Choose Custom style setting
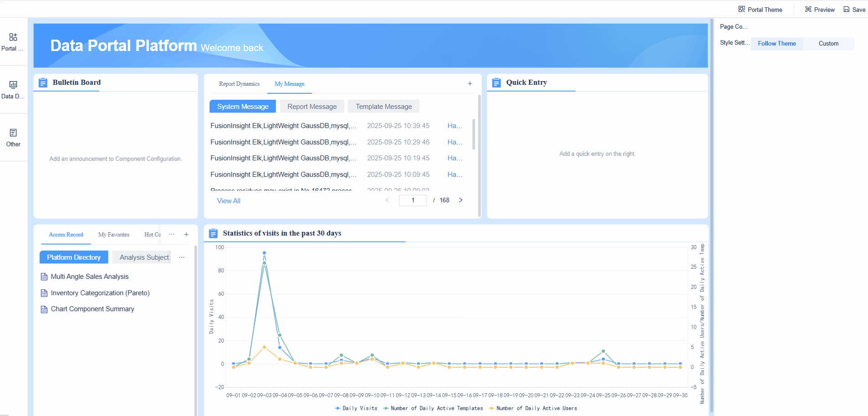868x416 pixels. [x=828, y=44]
